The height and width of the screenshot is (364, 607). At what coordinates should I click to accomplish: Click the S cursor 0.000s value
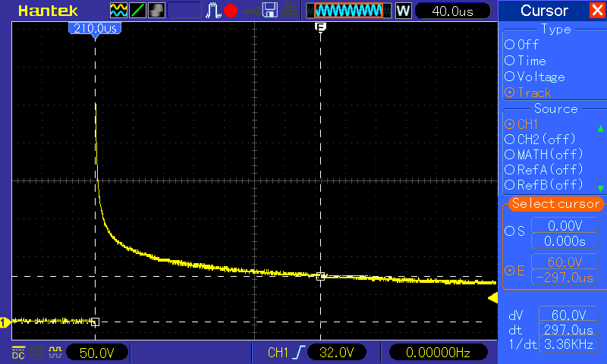[565, 240]
